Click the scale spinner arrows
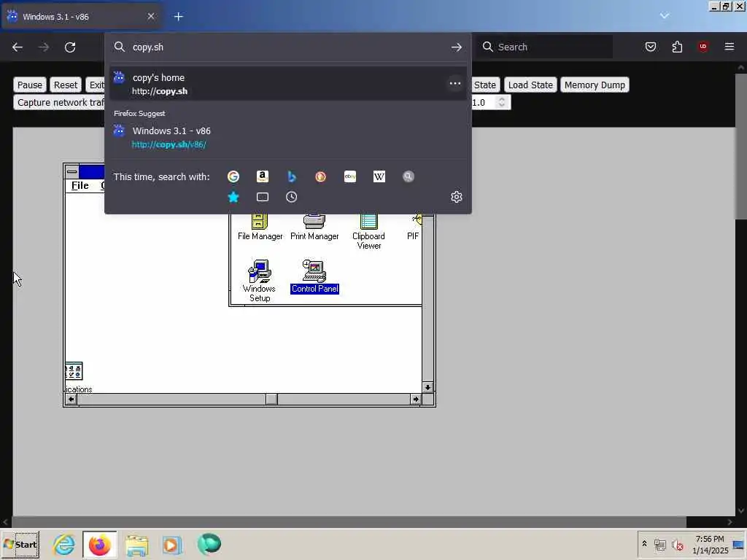The image size is (747, 560). [x=502, y=102]
